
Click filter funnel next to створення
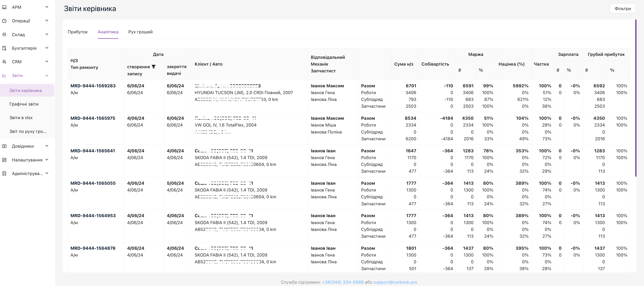[154, 67]
